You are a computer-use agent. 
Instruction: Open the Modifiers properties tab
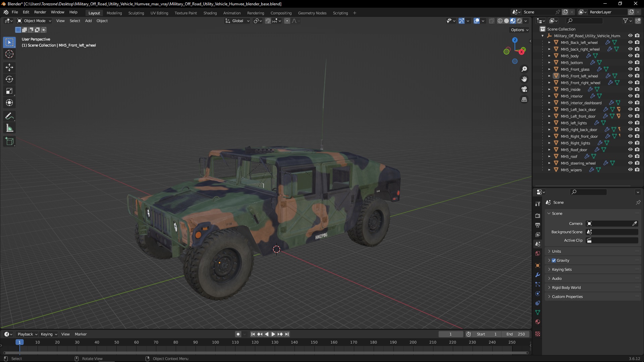[538, 275]
